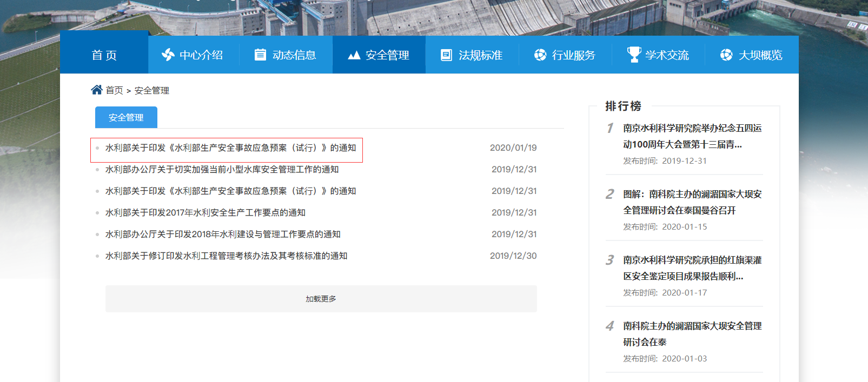Open ranked article 南科院主办的澜湄国家大坝安全管理研讨会在泰

[x=692, y=334]
